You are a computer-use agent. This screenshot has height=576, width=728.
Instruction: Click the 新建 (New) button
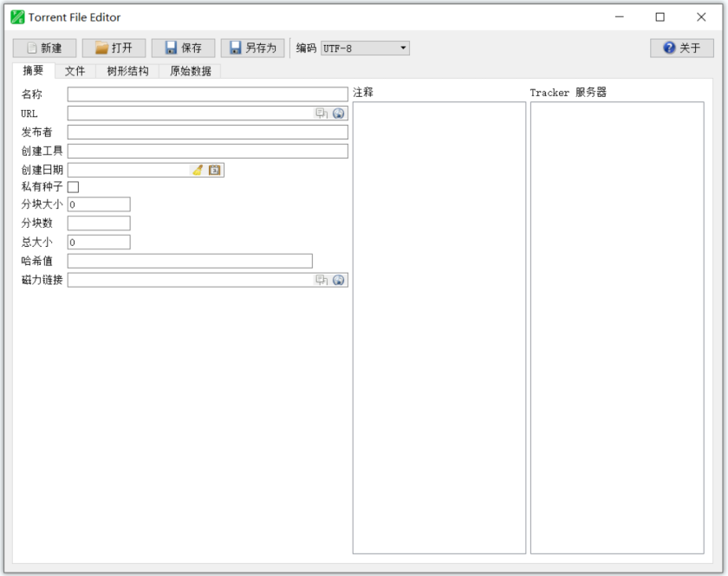44,48
